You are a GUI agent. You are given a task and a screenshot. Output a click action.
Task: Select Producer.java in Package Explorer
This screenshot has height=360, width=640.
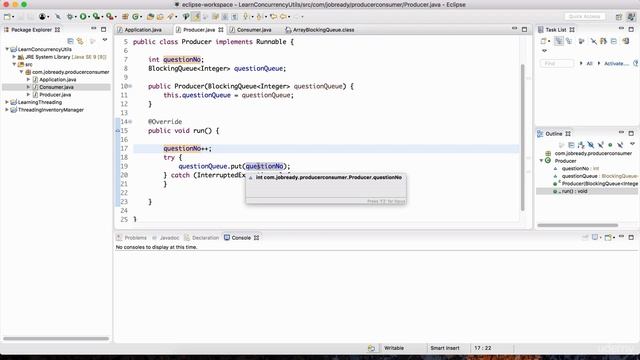[55, 94]
